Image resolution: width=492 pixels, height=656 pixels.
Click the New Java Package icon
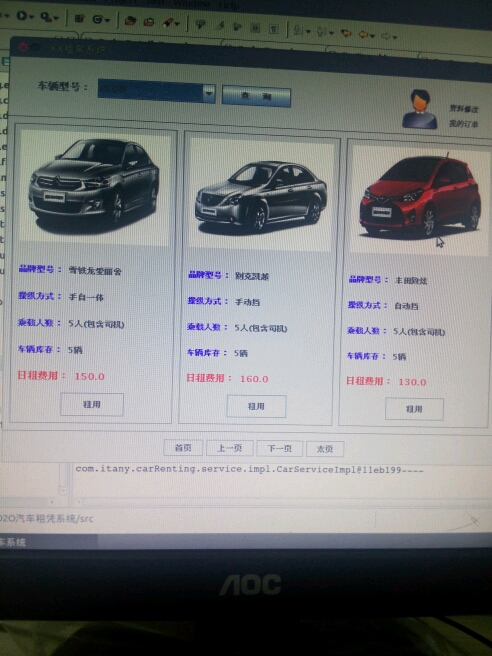point(79,18)
